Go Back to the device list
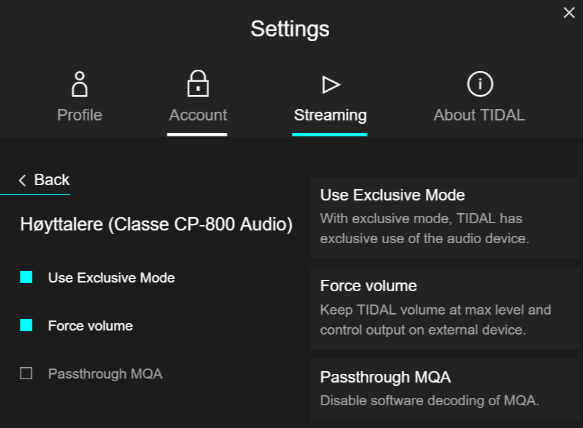This screenshot has width=583, height=428. click(44, 180)
